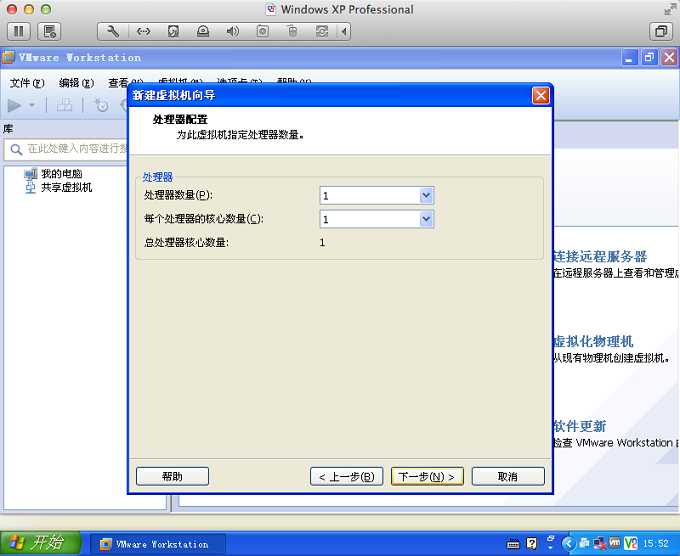Click VMware Workstation taskbar button
The image size is (680, 556).
tap(158, 544)
